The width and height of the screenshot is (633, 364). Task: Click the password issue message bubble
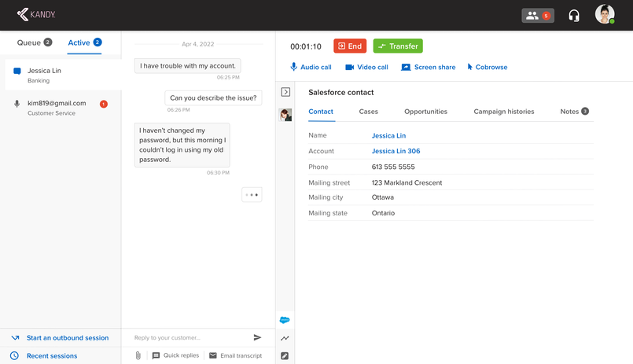coord(182,145)
